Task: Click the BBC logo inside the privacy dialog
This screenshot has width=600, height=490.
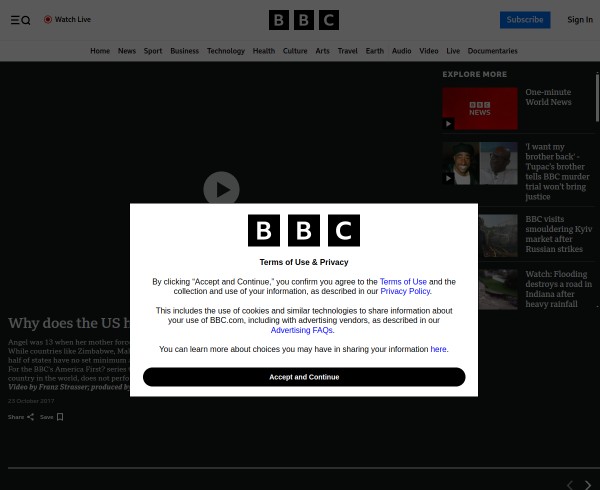Action: [304, 230]
